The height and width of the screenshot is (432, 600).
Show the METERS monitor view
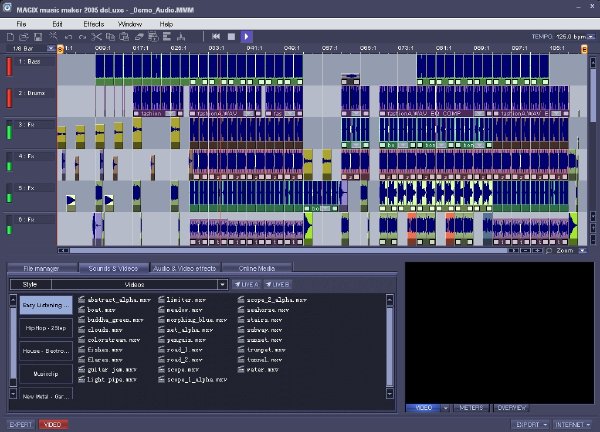[471, 408]
